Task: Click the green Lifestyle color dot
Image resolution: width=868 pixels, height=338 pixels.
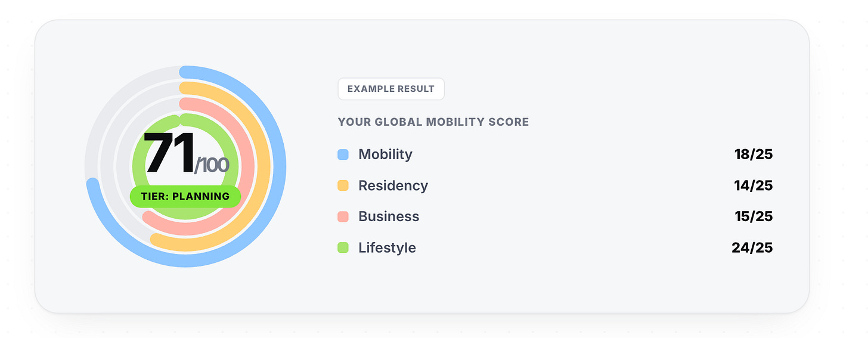Action: point(343,247)
